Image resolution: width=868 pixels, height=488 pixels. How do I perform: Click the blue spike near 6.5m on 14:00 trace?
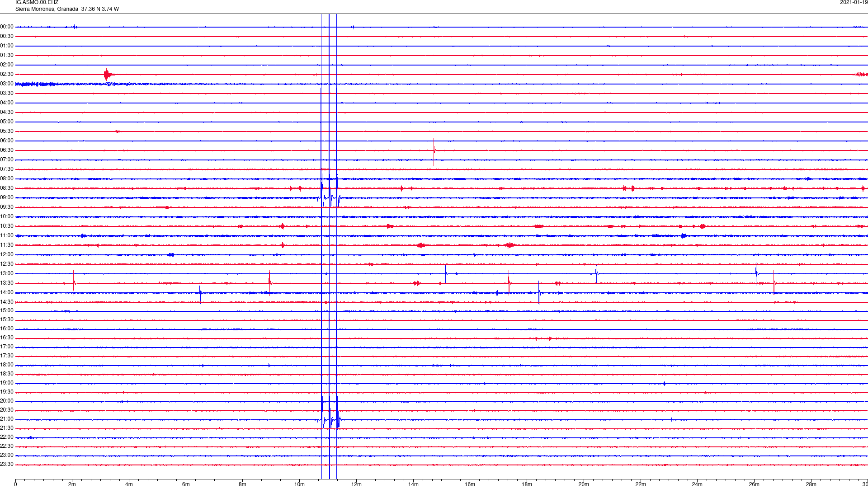tap(200, 293)
